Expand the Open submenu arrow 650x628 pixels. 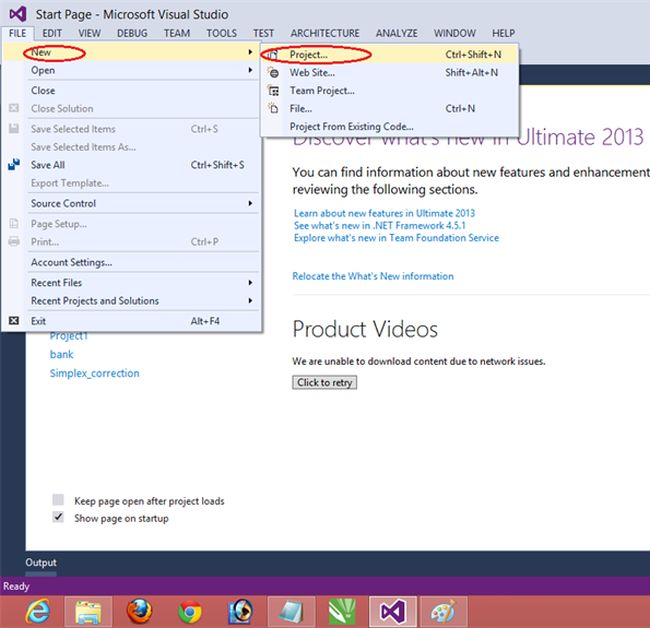(x=250, y=70)
